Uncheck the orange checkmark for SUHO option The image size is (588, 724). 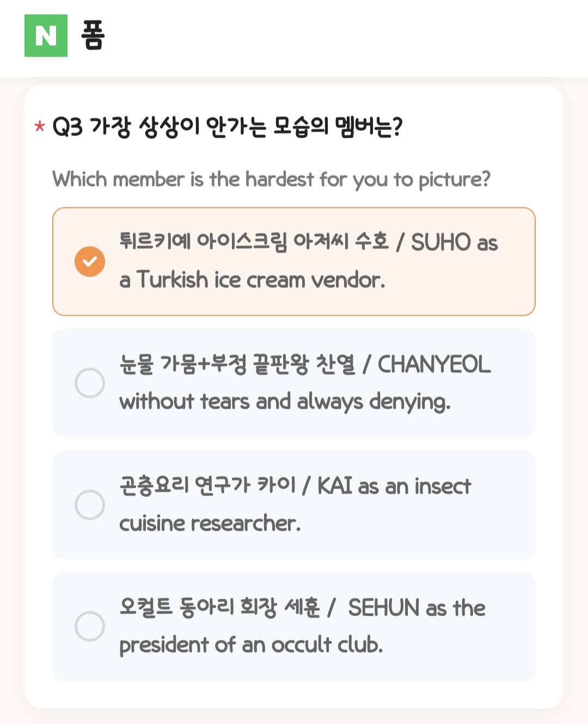pos(90,261)
